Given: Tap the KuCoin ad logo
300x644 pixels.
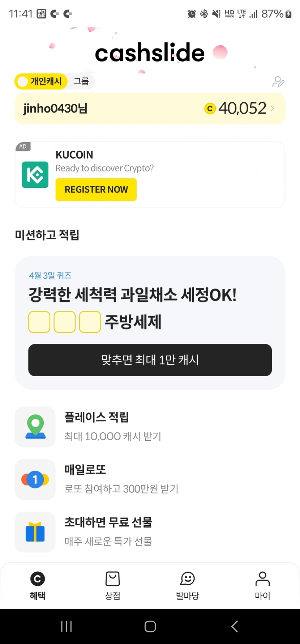Looking at the screenshot, I should 35,175.
